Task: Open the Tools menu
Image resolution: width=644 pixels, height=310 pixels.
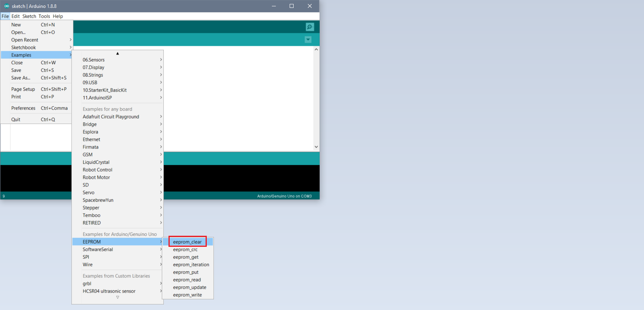Action: [x=44, y=16]
